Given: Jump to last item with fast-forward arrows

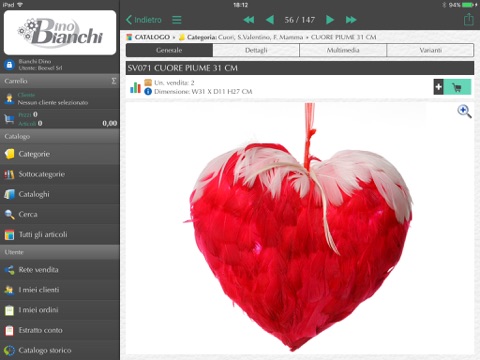Looking at the screenshot, I should click(x=351, y=20).
